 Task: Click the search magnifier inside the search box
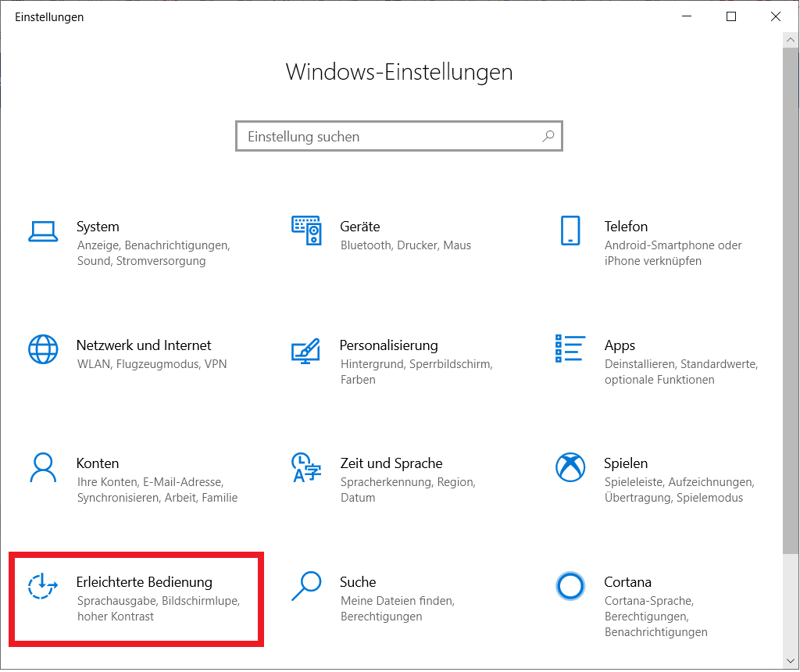pyautogui.click(x=548, y=136)
